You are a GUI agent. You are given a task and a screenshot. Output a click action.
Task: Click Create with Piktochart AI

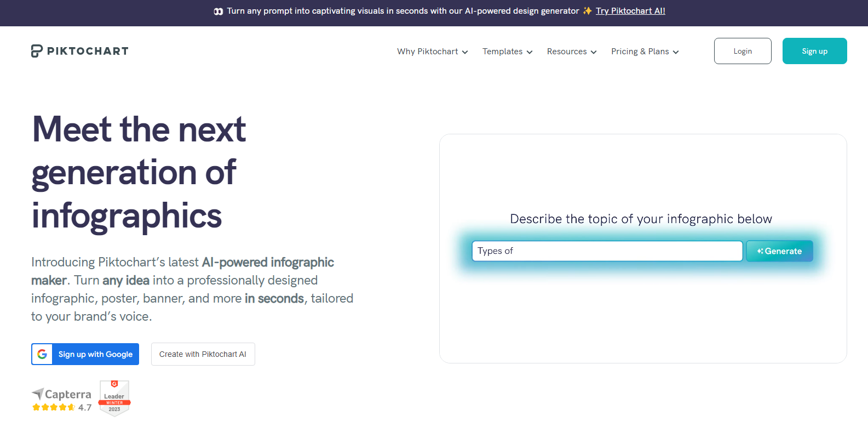203,354
